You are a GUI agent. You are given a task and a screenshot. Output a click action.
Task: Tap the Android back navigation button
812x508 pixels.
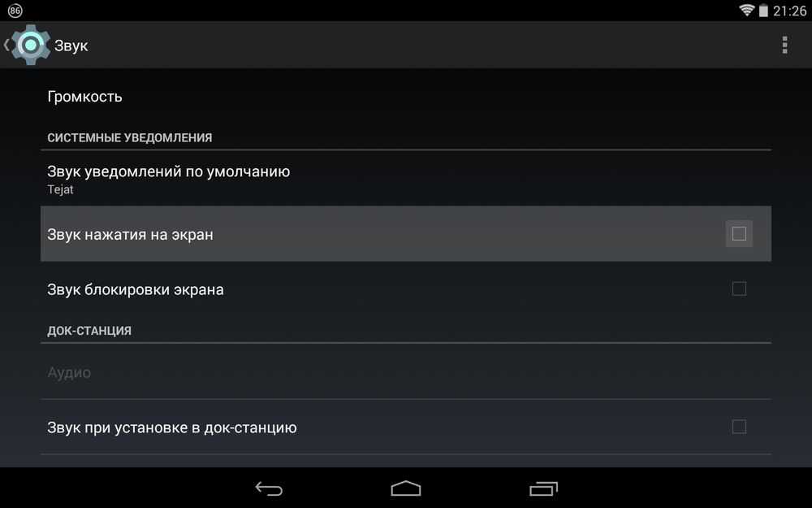point(269,488)
